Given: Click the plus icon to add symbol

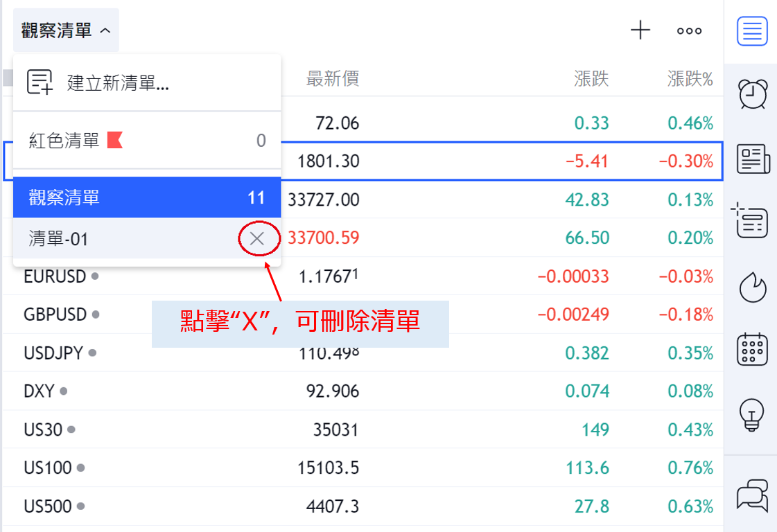Looking at the screenshot, I should tap(640, 30).
